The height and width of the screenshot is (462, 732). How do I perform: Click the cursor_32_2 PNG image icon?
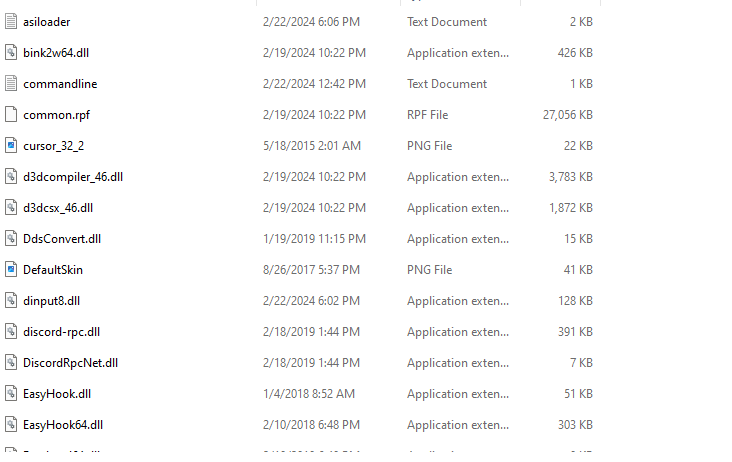click(11, 146)
